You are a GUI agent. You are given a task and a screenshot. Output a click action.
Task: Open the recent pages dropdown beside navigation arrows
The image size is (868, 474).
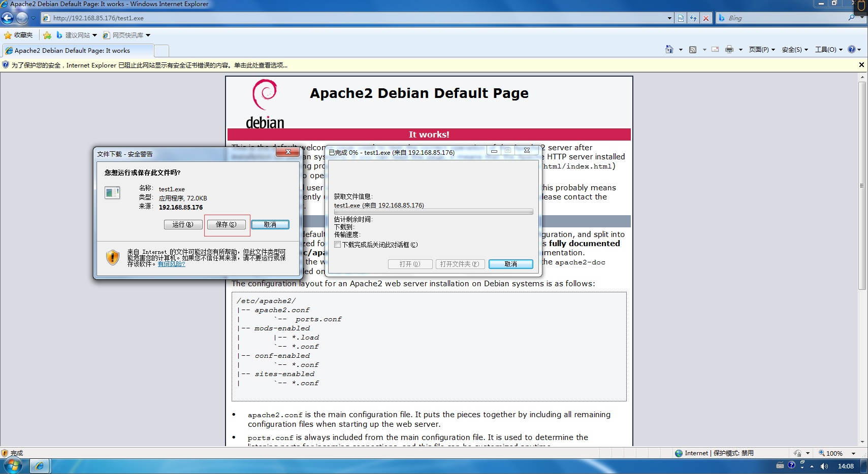pyautogui.click(x=34, y=18)
